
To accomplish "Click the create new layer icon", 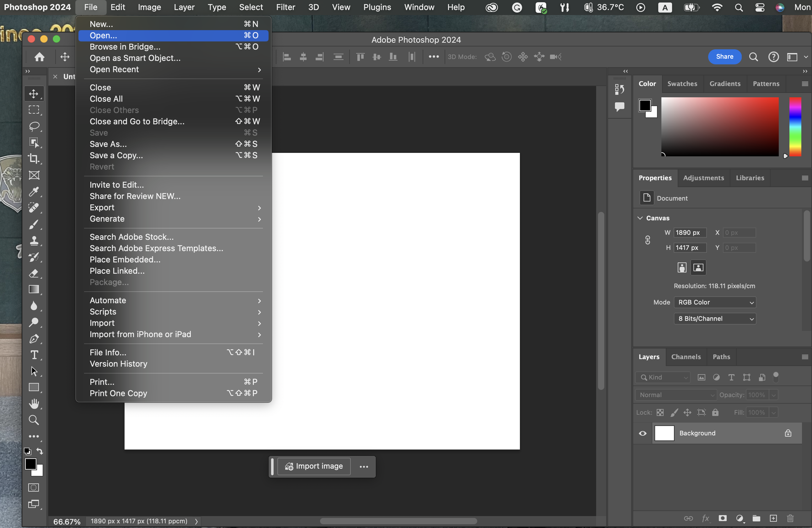I will [773, 518].
